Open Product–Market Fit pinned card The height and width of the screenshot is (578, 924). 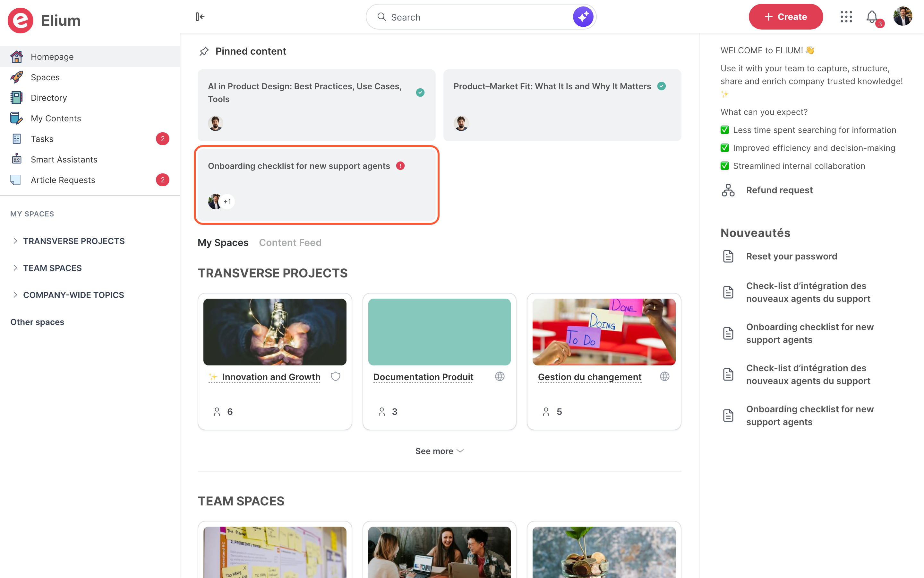point(562,105)
